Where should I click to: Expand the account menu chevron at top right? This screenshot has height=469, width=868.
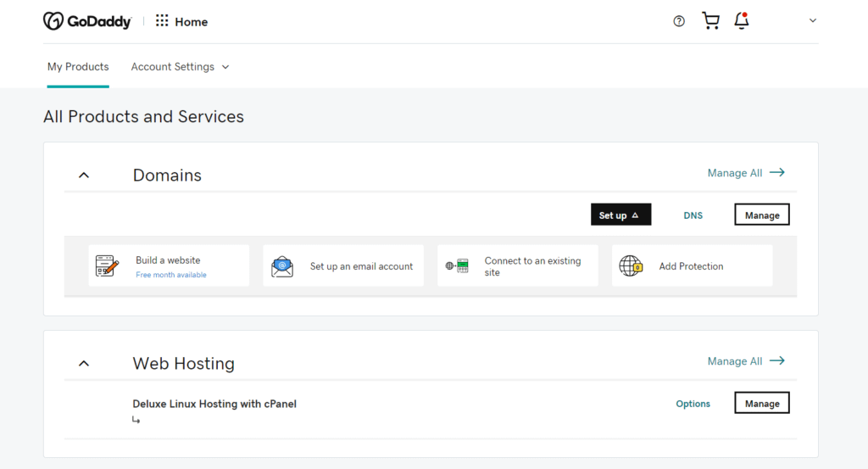coord(813,20)
